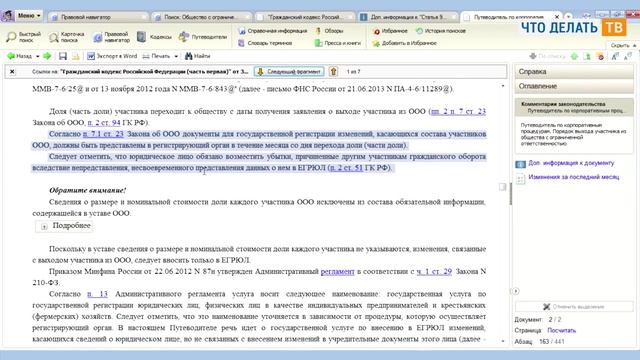The width and height of the screenshot is (640, 360).
Task: Click scroll-up arrow of document scrollbar
Action: [503, 86]
